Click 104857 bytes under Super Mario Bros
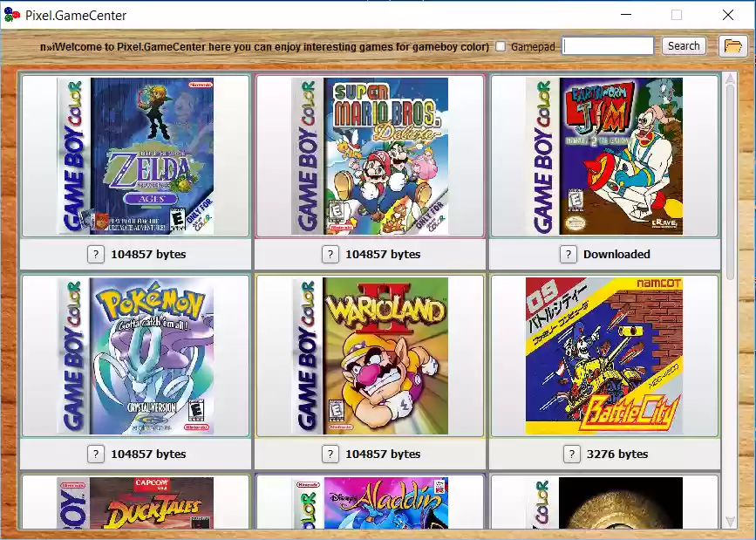Viewport: 756px width, 540px height. (383, 255)
